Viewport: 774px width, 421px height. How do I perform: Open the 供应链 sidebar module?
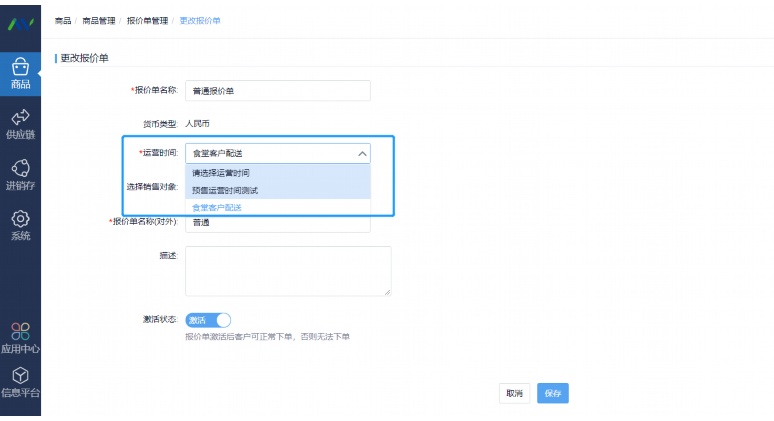20,124
